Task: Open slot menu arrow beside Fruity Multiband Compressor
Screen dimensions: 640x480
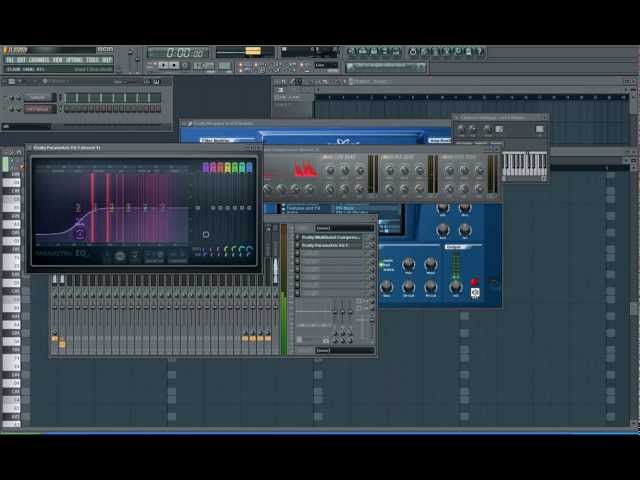Action: click(297, 237)
